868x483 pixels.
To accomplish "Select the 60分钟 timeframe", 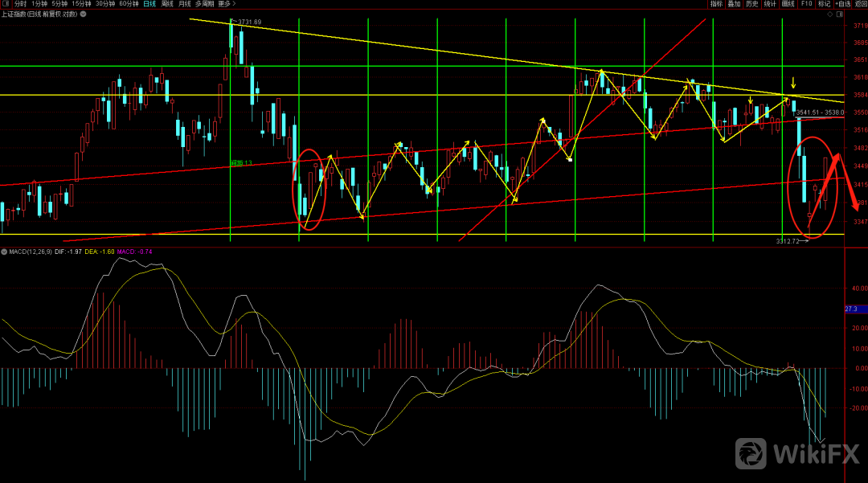I will [x=129, y=4].
